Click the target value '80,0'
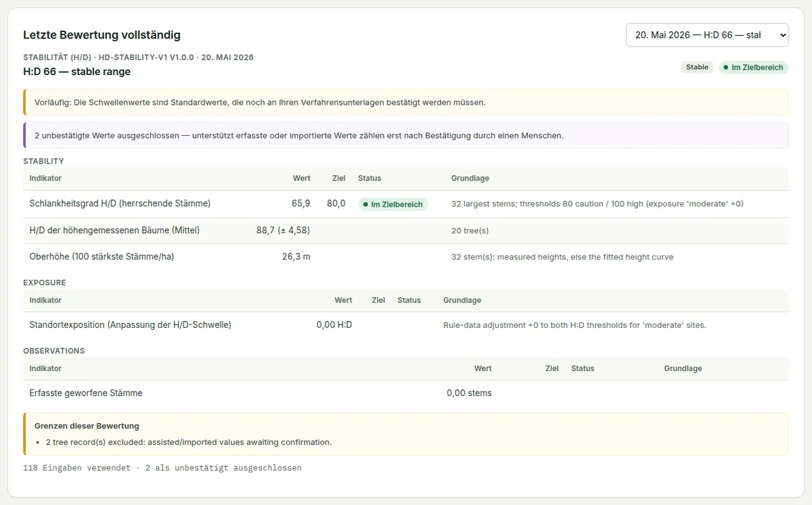The width and height of the screenshot is (812, 505). pyautogui.click(x=336, y=203)
